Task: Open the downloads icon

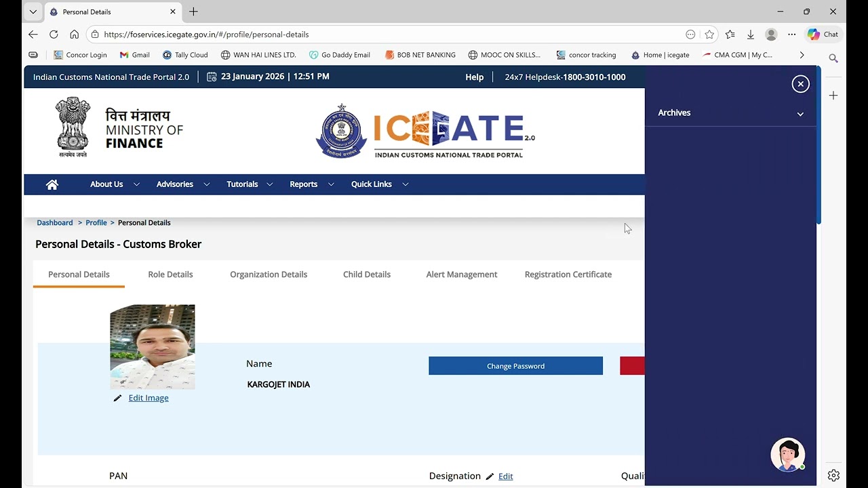Action: tap(750, 35)
